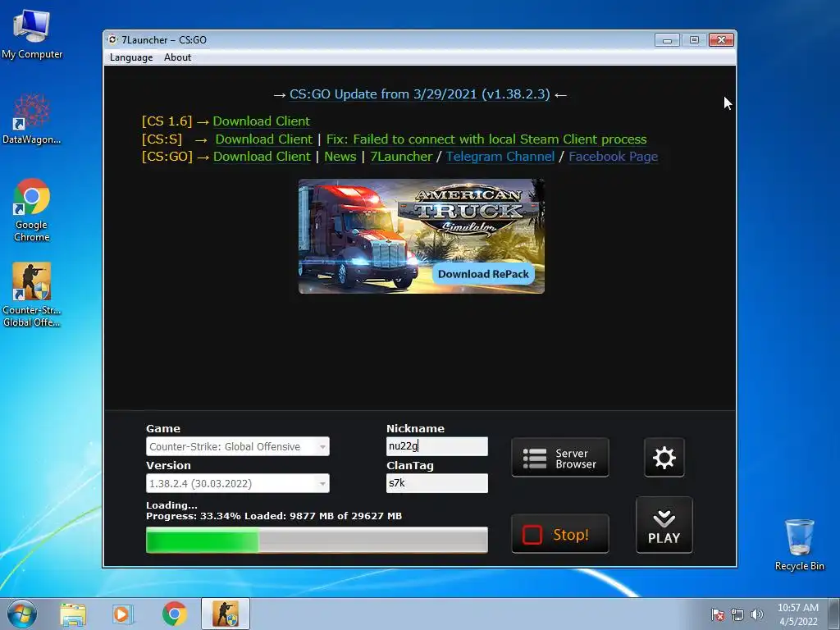This screenshot has height=630, width=840.
Task: Maximize the 7Launcher window
Action: click(694, 40)
